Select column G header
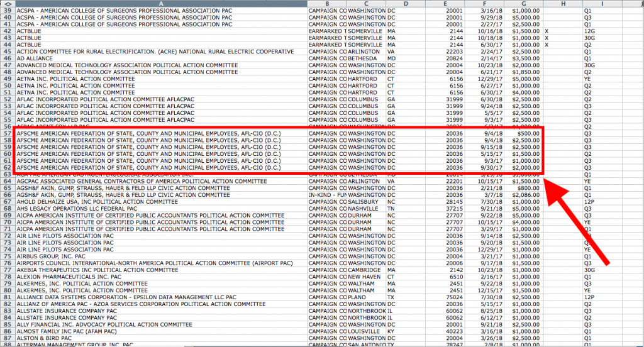This screenshot has height=347, width=644. [524, 4]
